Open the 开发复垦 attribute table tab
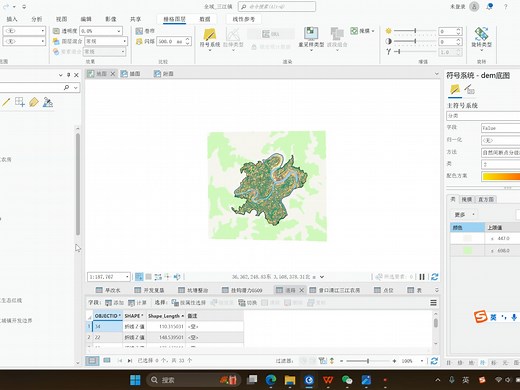Image resolution: width=520 pixels, height=390 pixels. [x=149, y=290]
